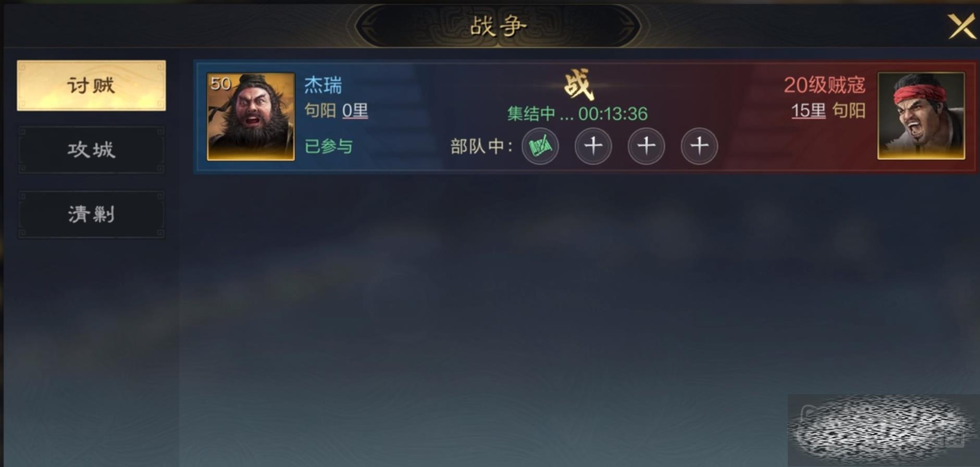
Task: Click the golden 战 battle emblem
Action: coord(579,84)
